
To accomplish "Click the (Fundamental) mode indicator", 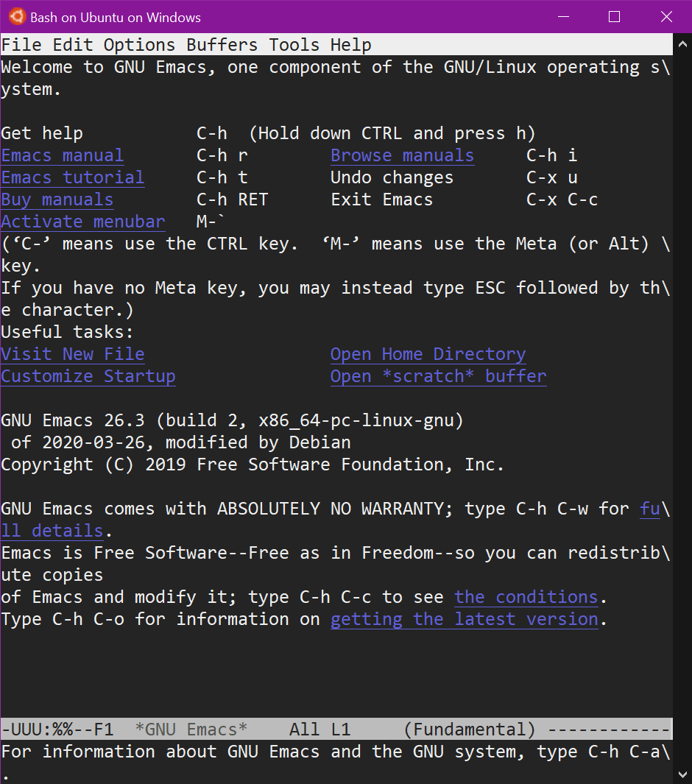I will pyautogui.click(x=470, y=730).
